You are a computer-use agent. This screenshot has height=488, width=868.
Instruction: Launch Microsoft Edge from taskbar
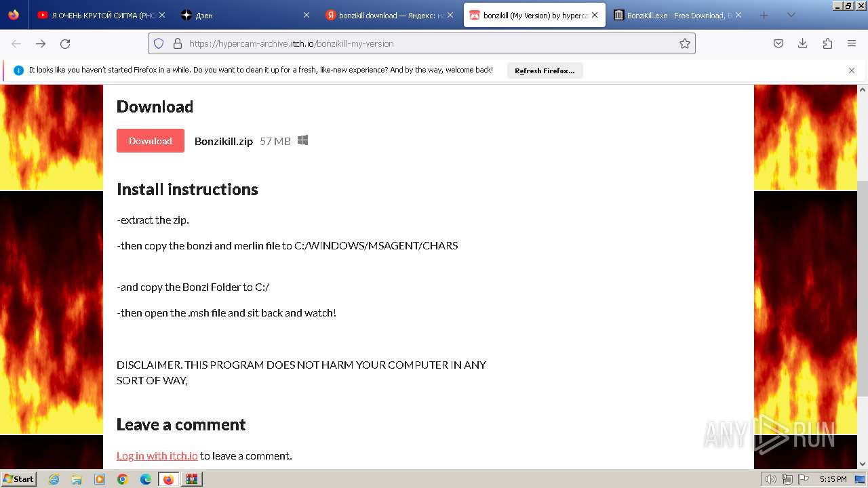pyautogui.click(x=146, y=479)
